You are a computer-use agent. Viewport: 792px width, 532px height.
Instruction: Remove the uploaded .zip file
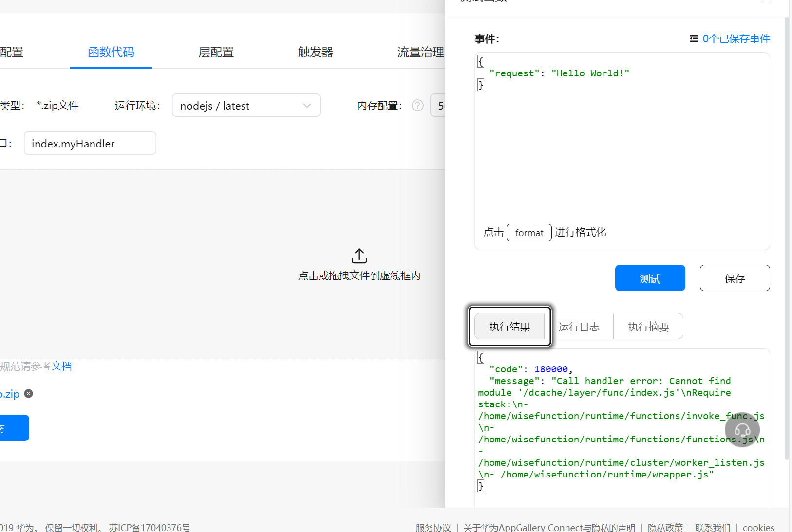point(29,394)
